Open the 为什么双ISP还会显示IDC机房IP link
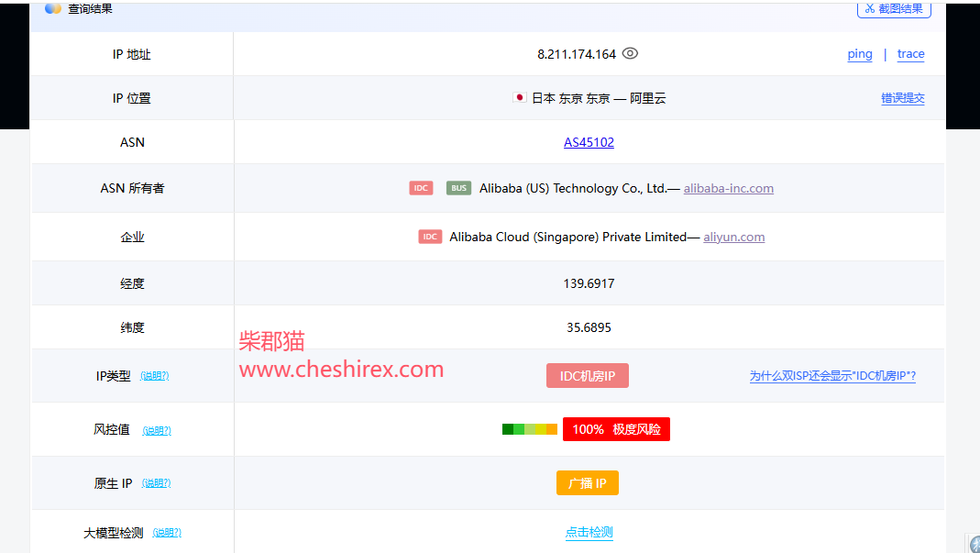Image resolution: width=980 pixels, height=553 pixels. coord(832,376)
